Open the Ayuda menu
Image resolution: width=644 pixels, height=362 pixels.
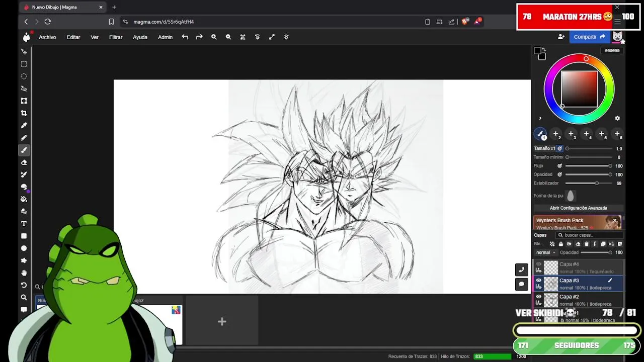[140, 37]
